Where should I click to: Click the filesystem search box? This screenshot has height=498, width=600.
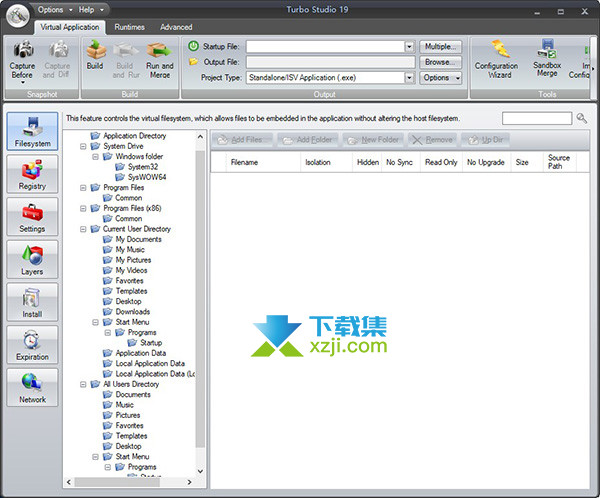pos(537,118)
